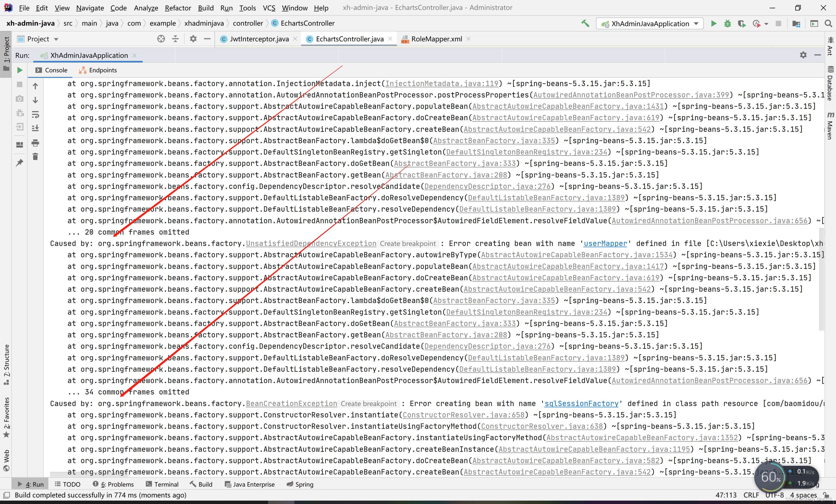Click the Build project hammer icon

click(585, 23)
